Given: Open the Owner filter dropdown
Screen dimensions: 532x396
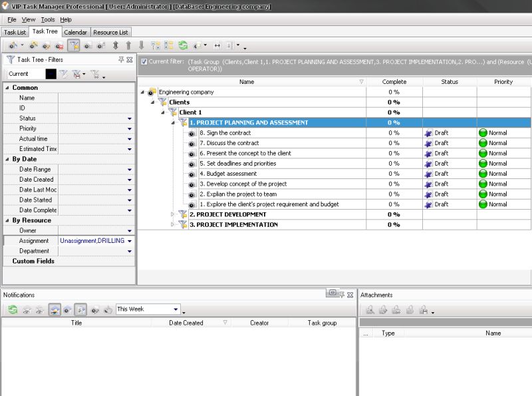Looking at the screenshot, I should pos(130,230).
